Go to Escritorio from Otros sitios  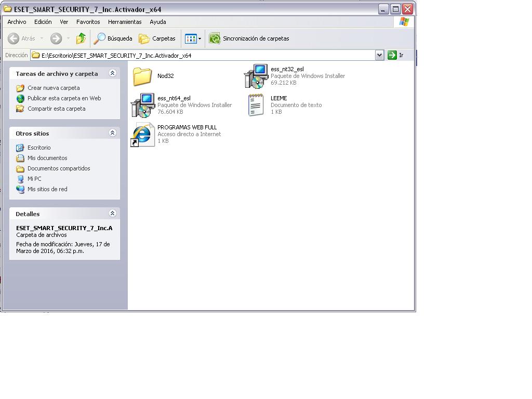(x=39, y=148)
